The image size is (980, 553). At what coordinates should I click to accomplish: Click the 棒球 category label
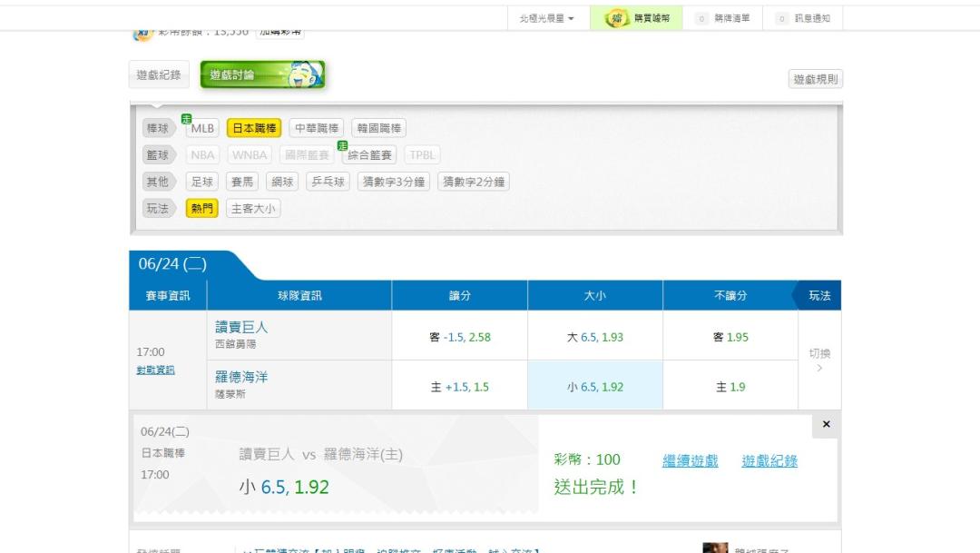158,128
